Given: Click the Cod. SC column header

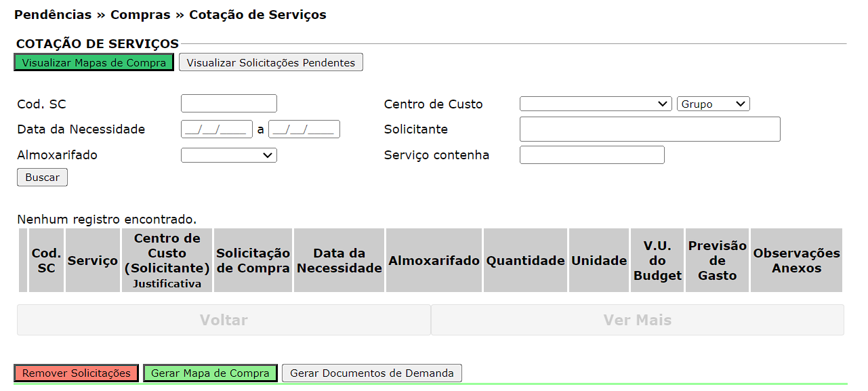Looking at the screenshot, I should click(x=47, y=261).
